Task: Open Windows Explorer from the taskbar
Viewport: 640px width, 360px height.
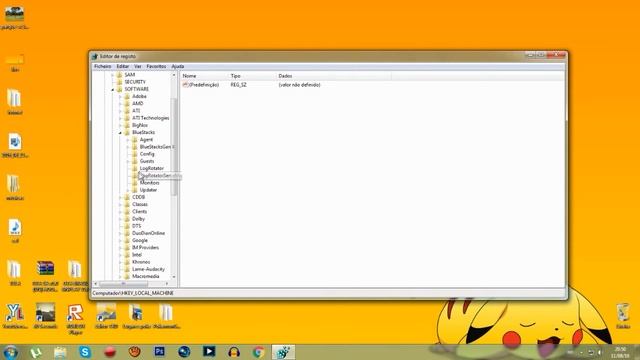Action: [60, 352]
